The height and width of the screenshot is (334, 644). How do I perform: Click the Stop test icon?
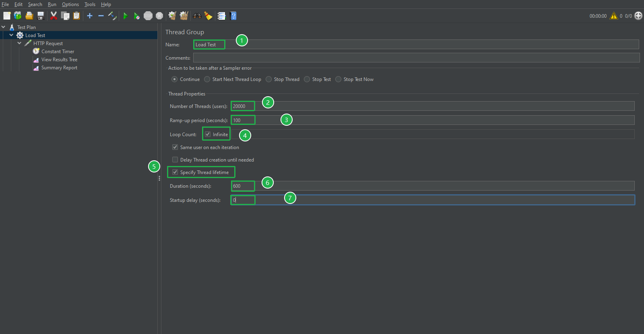tap(148, 16)
